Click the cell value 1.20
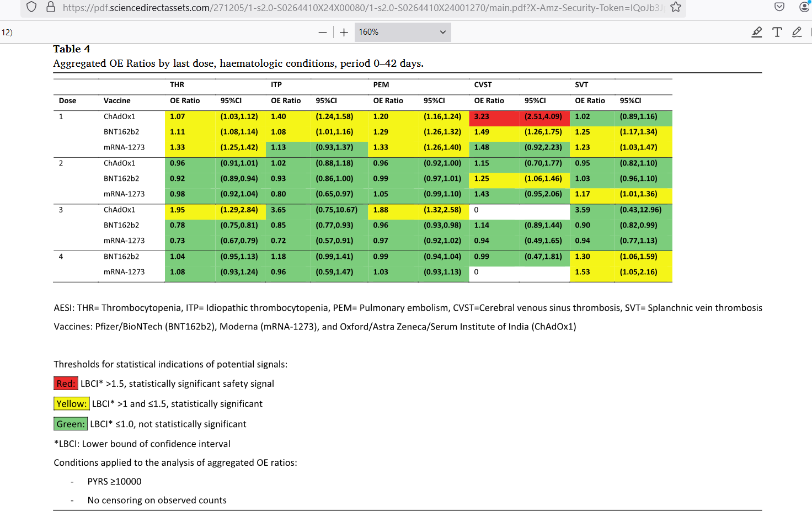The image size is (812, 511). [381, 116]
